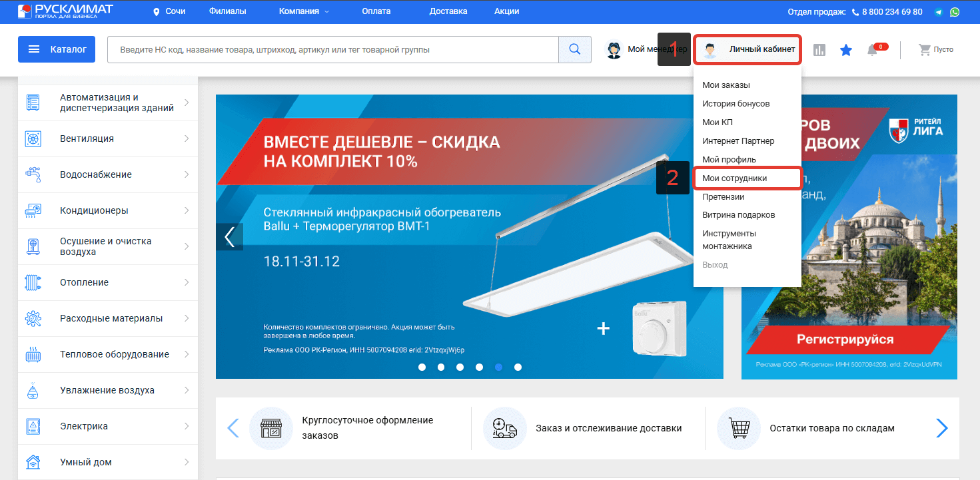Click the Увлажнение воздуха icon

(33, 390)
